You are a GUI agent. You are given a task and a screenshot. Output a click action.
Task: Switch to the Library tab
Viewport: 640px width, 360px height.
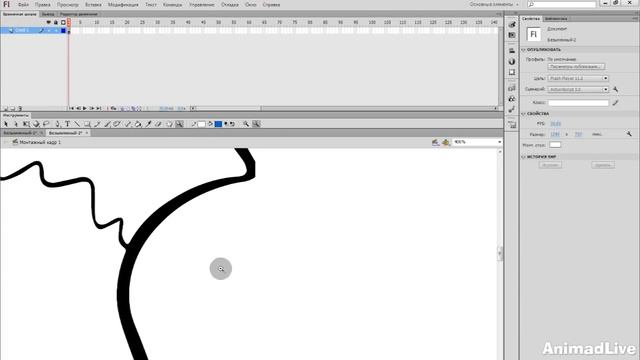pos(556,19)
